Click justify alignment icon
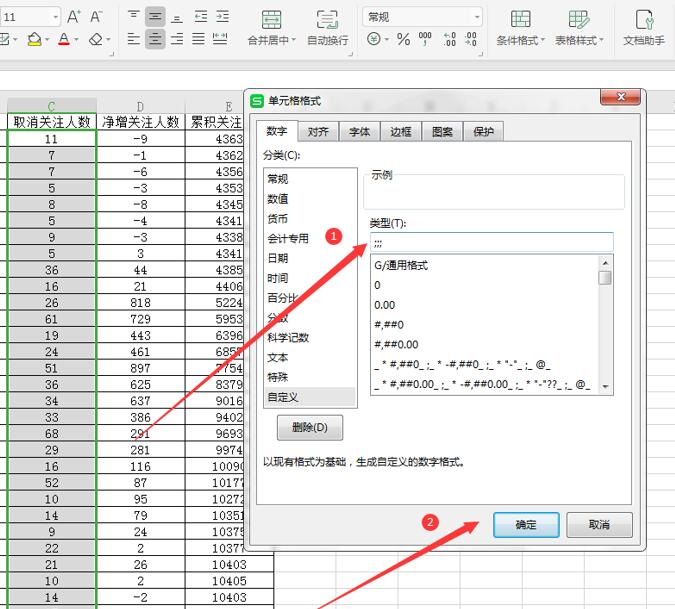 pos(198,39)
